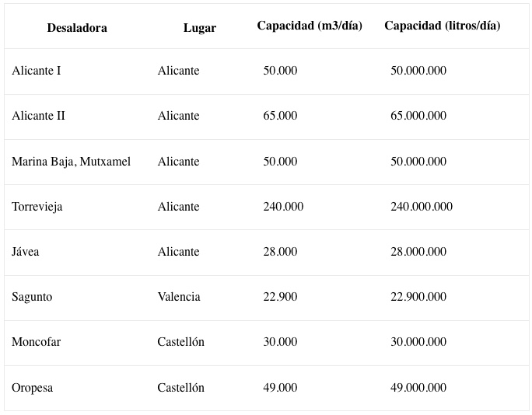This screenshot has height=415, width=532.
Task: Click the 22.900 capacity value
Action: click(x=280, y=297)
